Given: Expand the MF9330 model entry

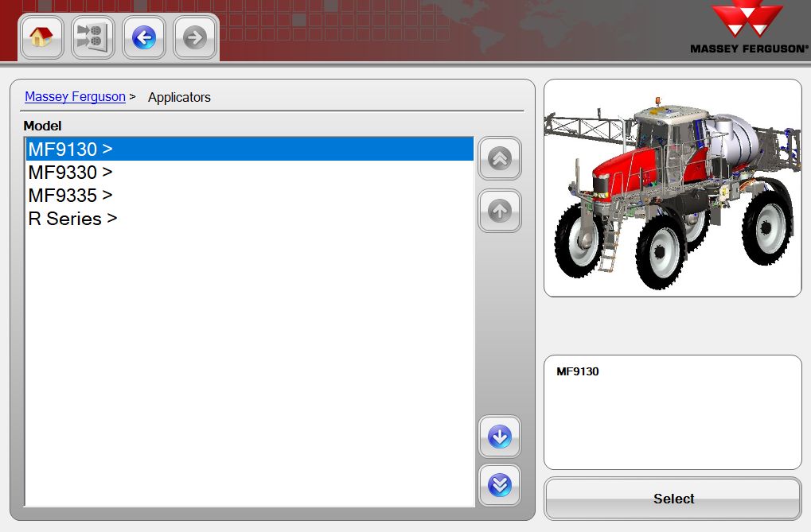Looking at the screenshot, I should (x=70, y=172).
